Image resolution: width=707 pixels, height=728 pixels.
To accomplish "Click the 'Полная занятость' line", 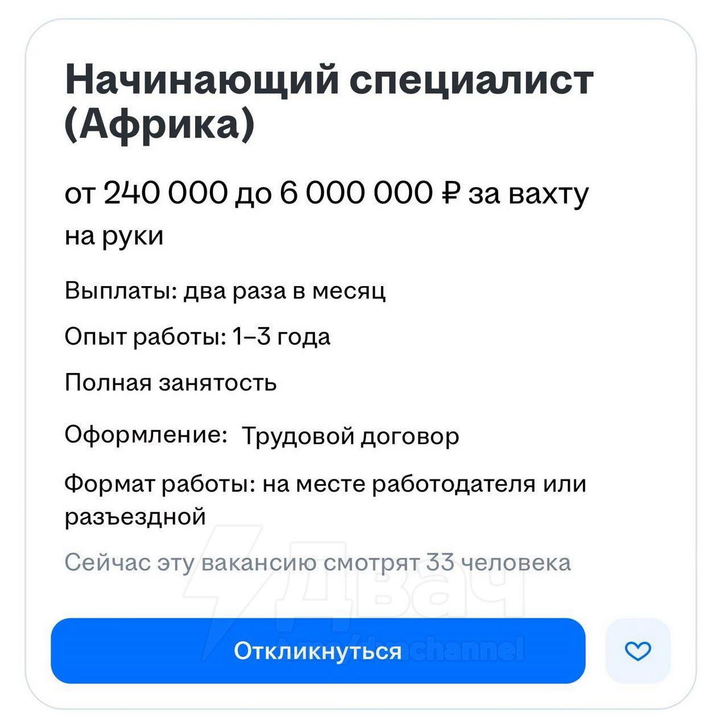I will 171,382.
